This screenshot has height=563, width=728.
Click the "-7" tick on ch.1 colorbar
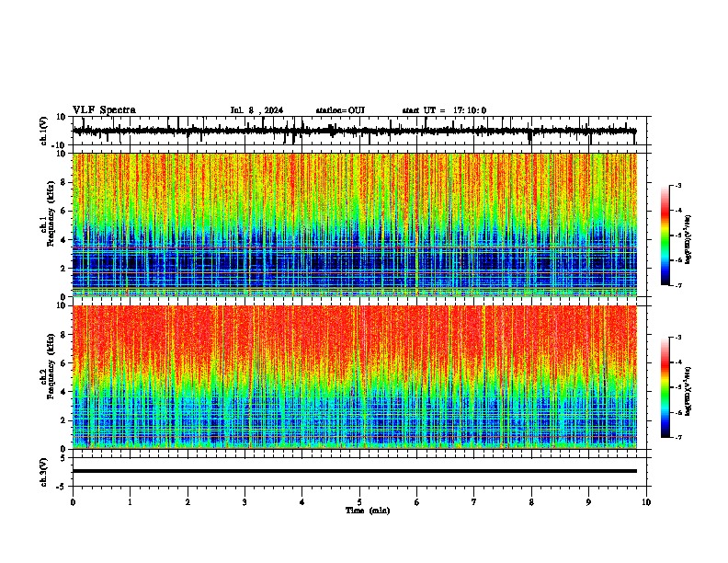678,285
